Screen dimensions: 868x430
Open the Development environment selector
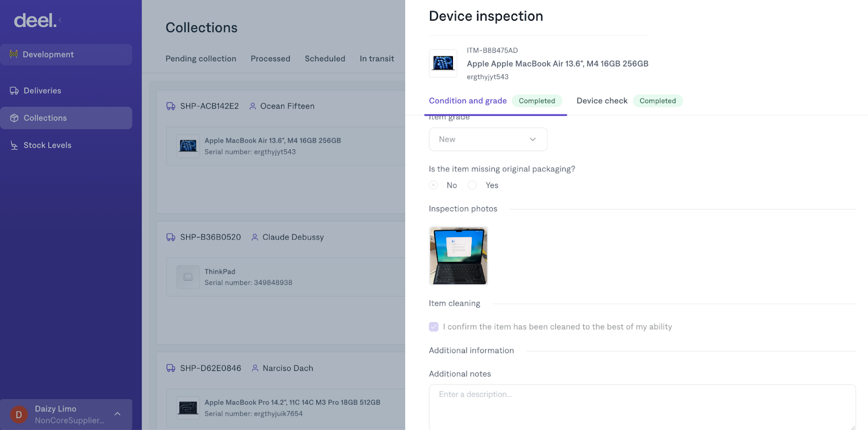[66, 55]
